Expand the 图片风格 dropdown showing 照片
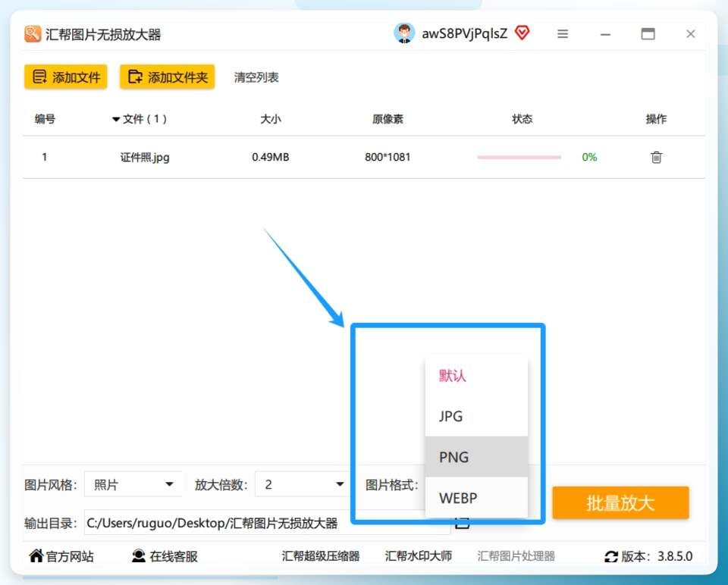Screen dimensions: 728x585 click(133, 484)
